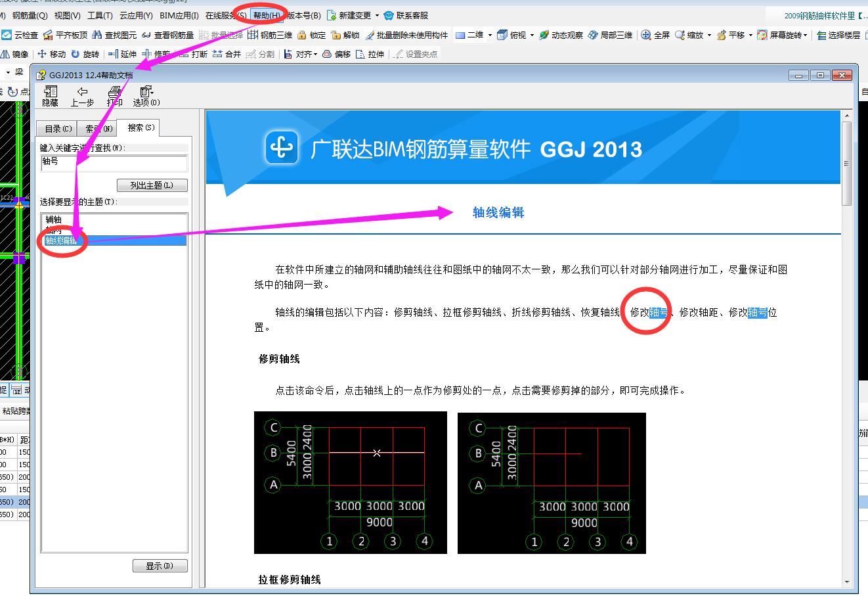Click 新建变更 button

[349, 15]
